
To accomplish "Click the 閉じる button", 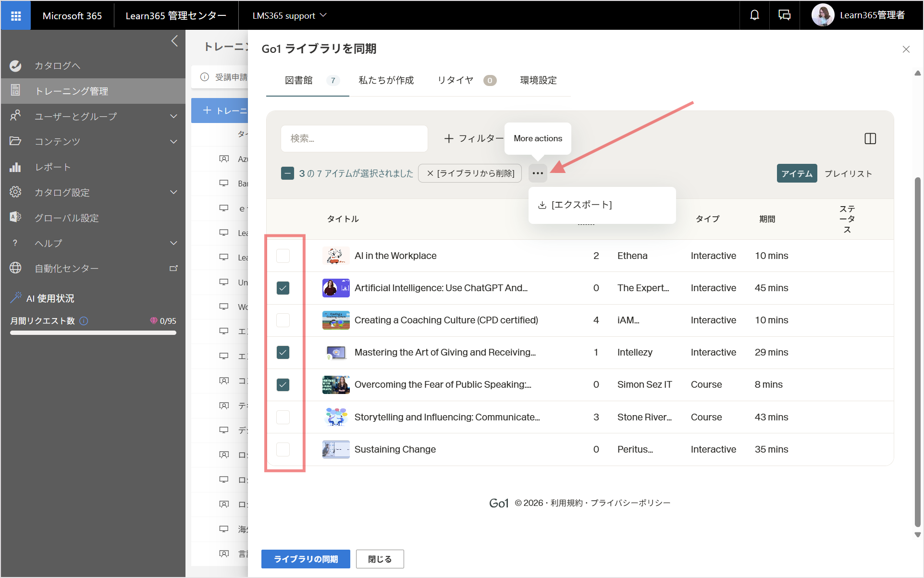I will (380, 559).
